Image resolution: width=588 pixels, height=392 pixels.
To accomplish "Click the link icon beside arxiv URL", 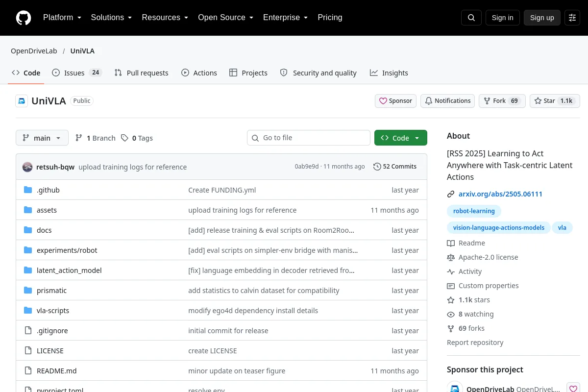I will pos(451,194).
